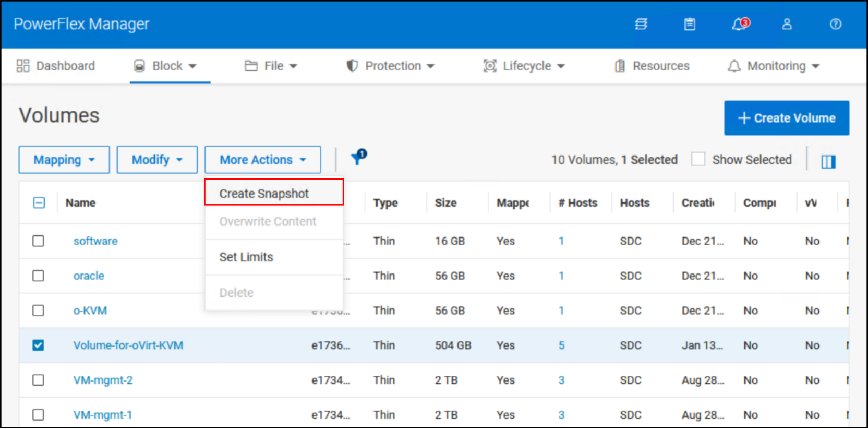Expand the Monitoring menu arrow
The height and width of the screenshot is (429, 868).
click(x=815, y=66)
